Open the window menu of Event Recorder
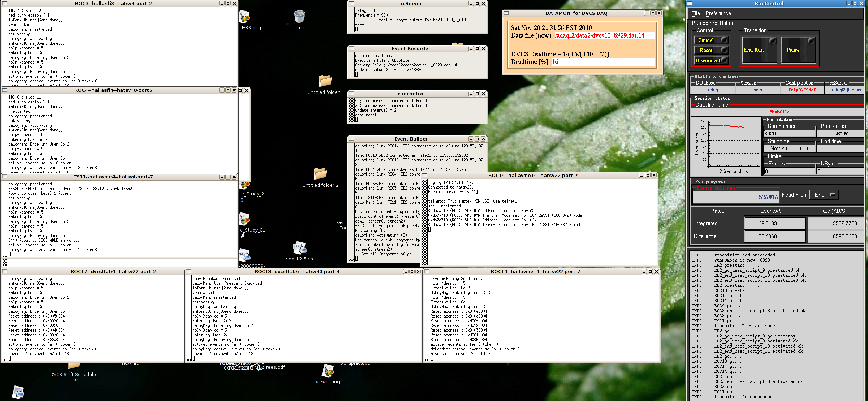This screenshot has width=868, height=401. coord(351,48)
